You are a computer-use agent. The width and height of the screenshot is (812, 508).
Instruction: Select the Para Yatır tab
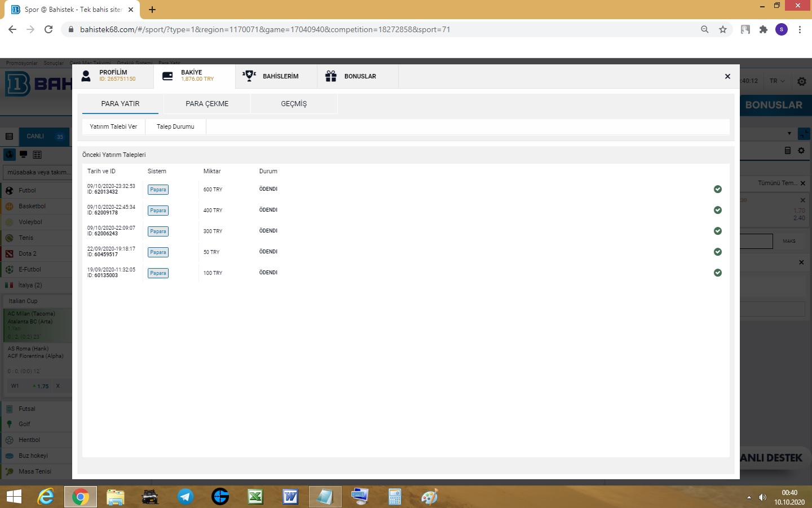(120, 104)
